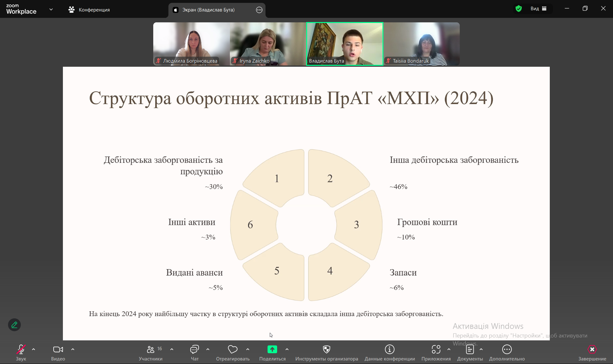Image resolution: width=613 pixels, height=364 pixels.
Task: Unmute the microphone via Звук button
Action: (x=21, y=350)
